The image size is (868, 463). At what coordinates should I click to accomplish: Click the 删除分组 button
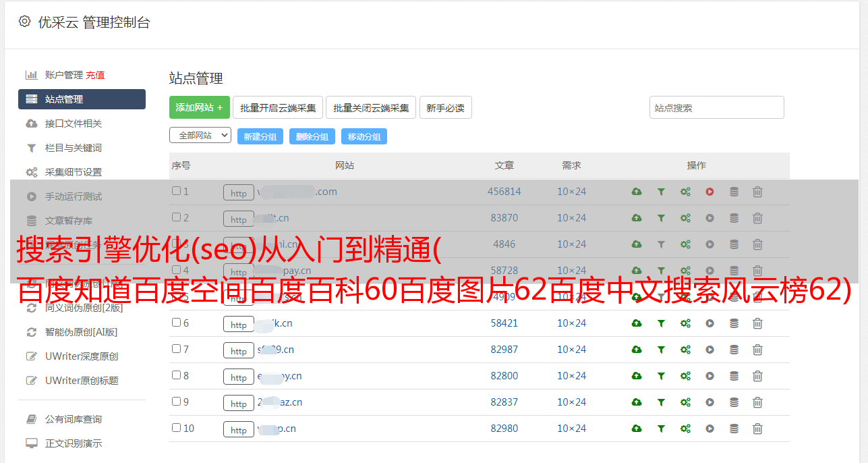point(312,136)
